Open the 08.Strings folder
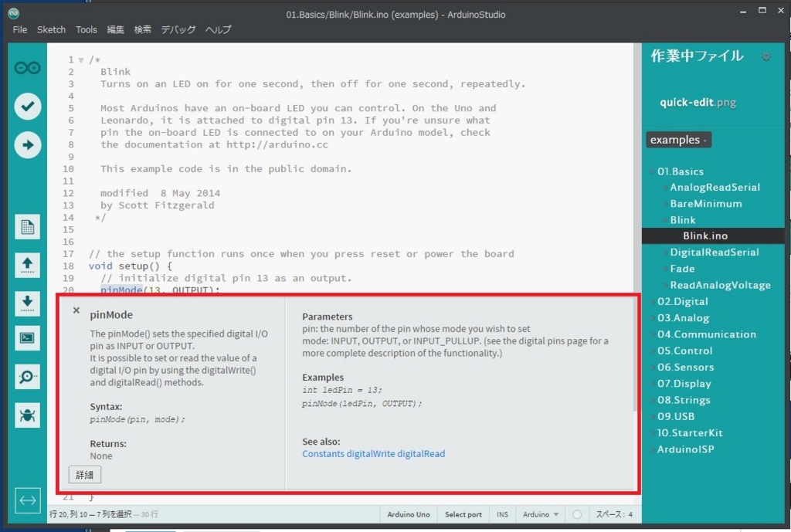791x532 pixels. click(x=684, y=401)
